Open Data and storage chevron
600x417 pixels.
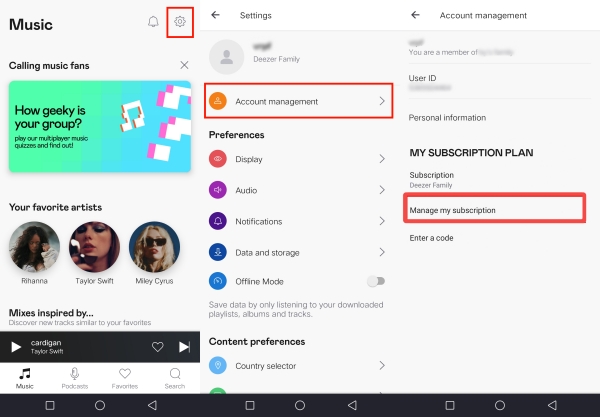point(382,252)
